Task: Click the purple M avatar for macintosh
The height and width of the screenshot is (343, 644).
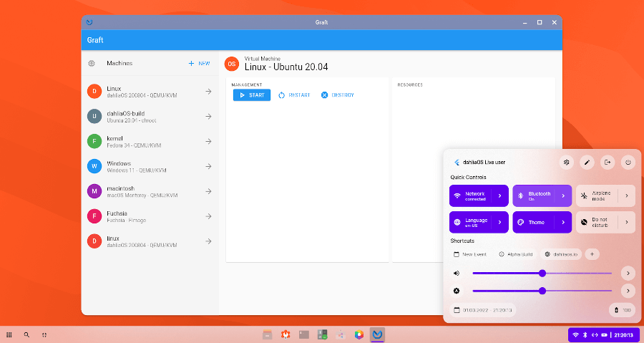Action: 94,191
